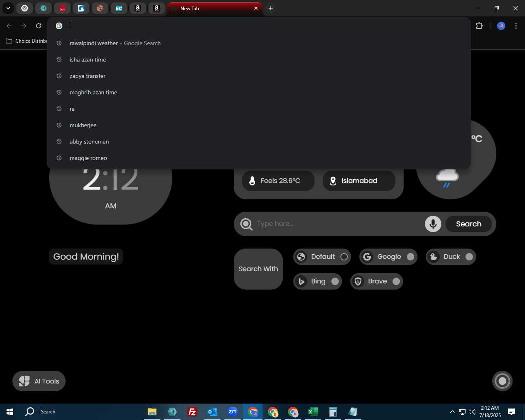Open the taskbar clock and date

(490, 412)
